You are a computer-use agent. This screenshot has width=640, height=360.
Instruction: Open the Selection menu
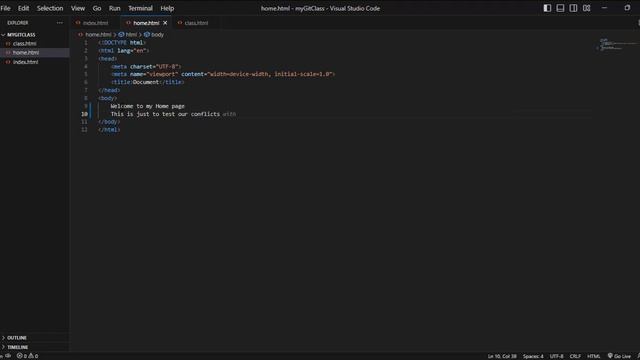[50, 8]
